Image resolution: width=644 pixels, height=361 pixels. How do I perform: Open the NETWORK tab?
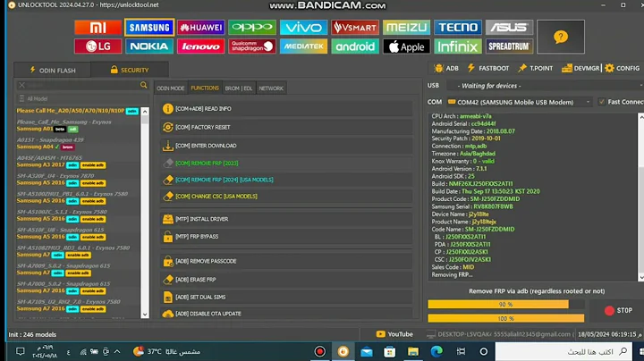[x=271, y=88]
